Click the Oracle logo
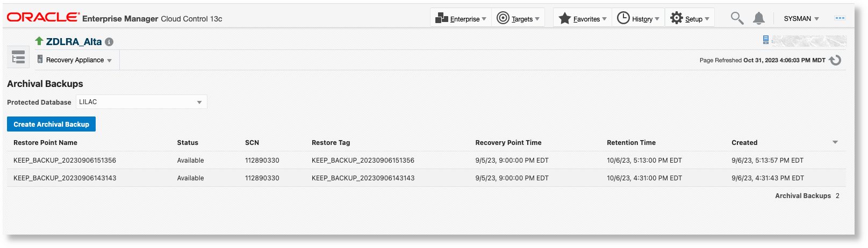Viewport: 868px width, 248px height. [43, 17]
